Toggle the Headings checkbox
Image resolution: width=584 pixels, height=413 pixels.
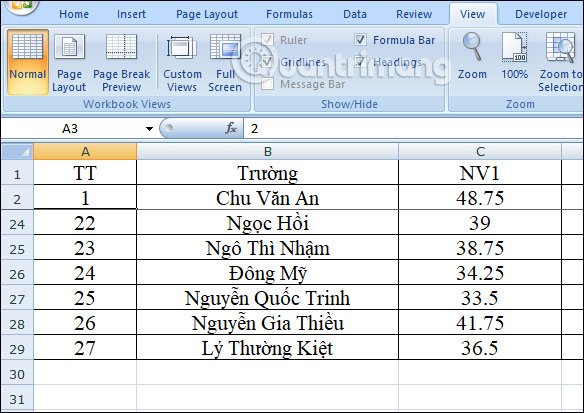(x=360, y=62)
